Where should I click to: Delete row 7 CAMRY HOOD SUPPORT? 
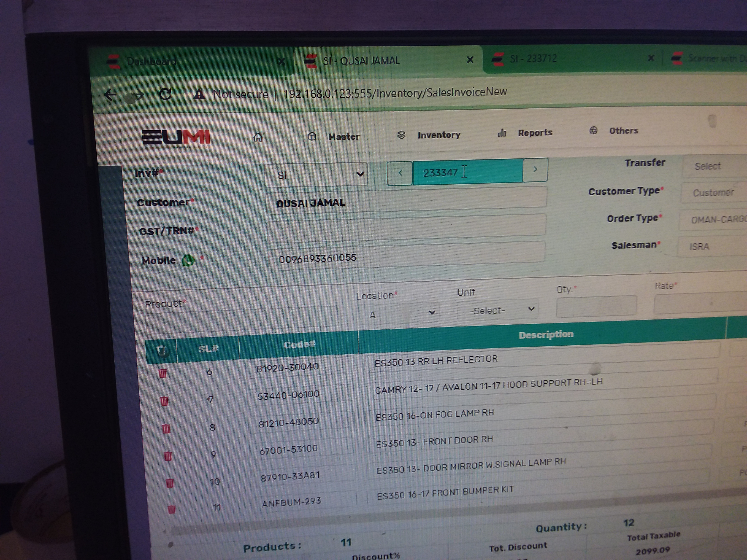point(164,401)
